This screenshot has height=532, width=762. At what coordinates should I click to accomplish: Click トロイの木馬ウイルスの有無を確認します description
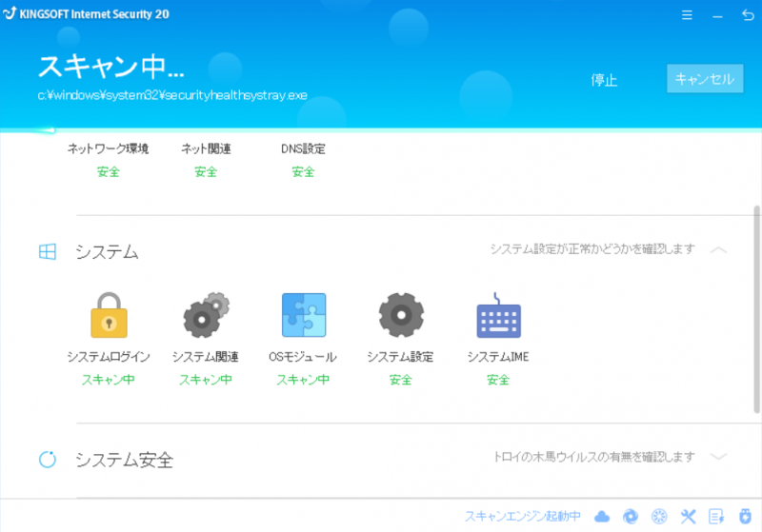point(593,457)
